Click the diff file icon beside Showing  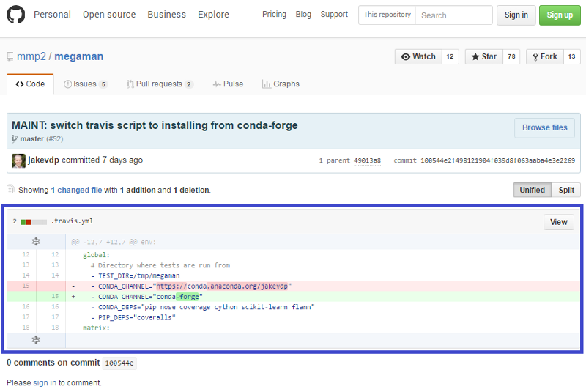pyautogui.click(x=10, y=190)
